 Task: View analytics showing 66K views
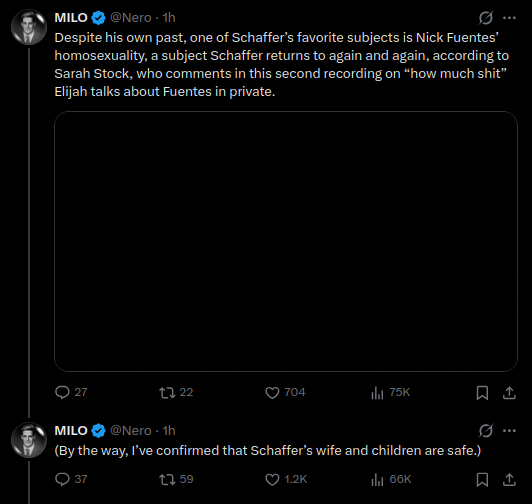[391, 479]
